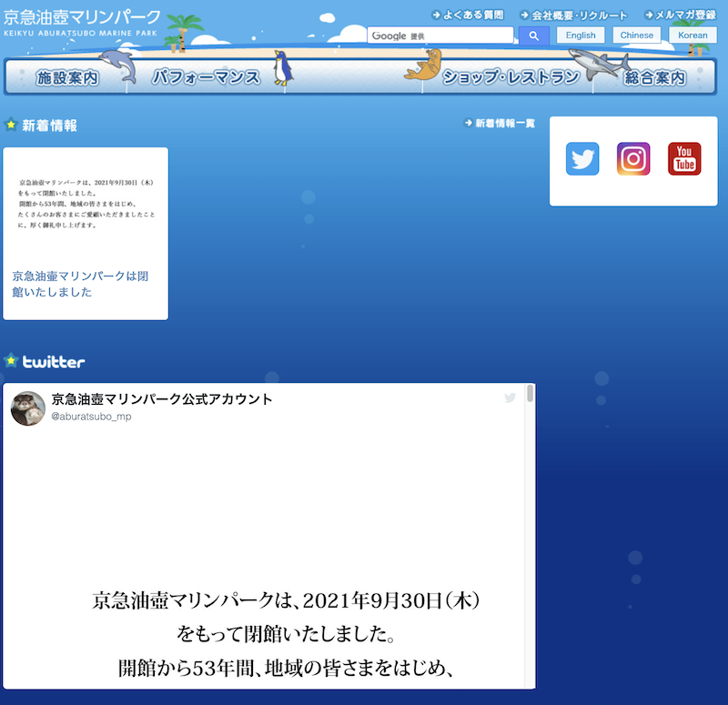Screen dimensions: 728x705
Task: Click inside the Google search field
Action: 440,35
